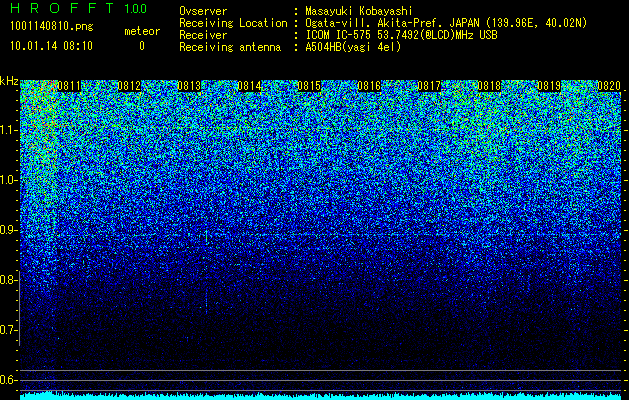Click observer name Masayuki Kobayashi

[x=359, y=11]
